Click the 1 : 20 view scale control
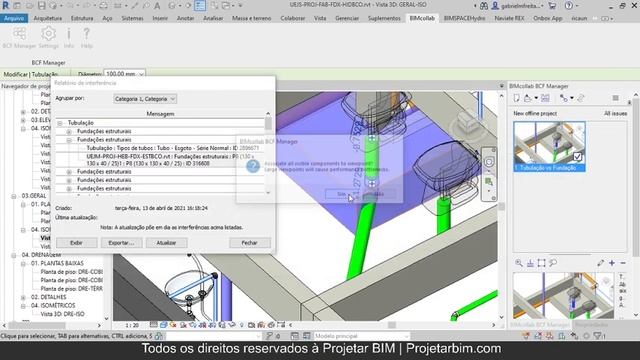This screenshot has width=640, height=360. 132,325
